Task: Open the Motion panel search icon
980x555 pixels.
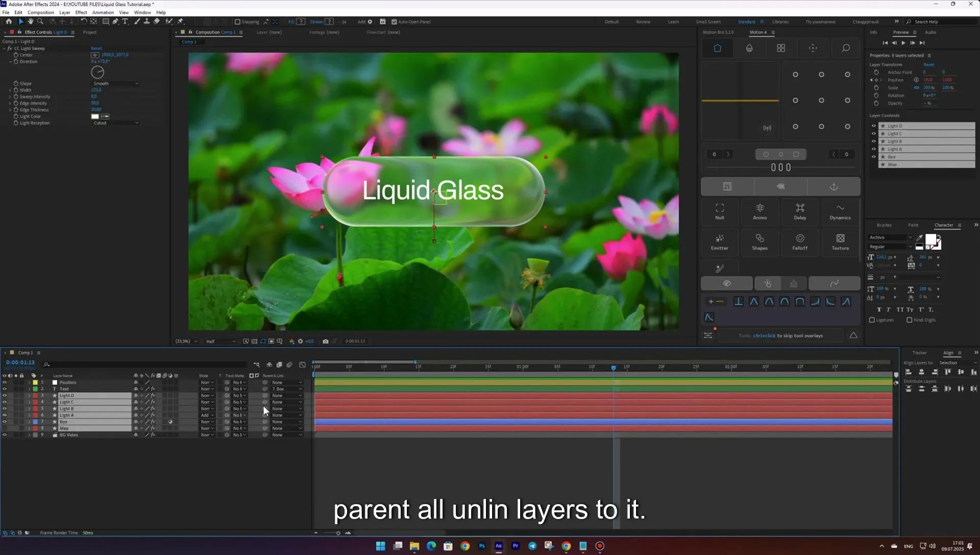Action: click(846, 48)
